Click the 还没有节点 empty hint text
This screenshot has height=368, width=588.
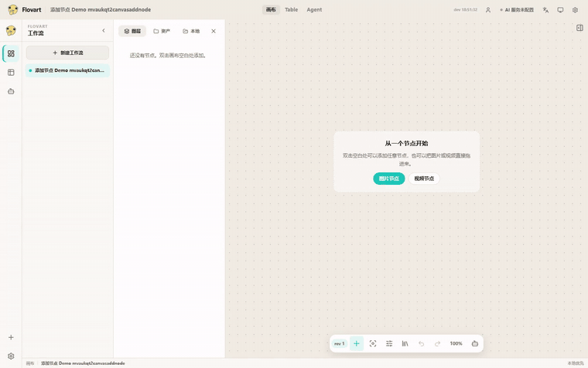pyautogui.click(x=168, y=56)
